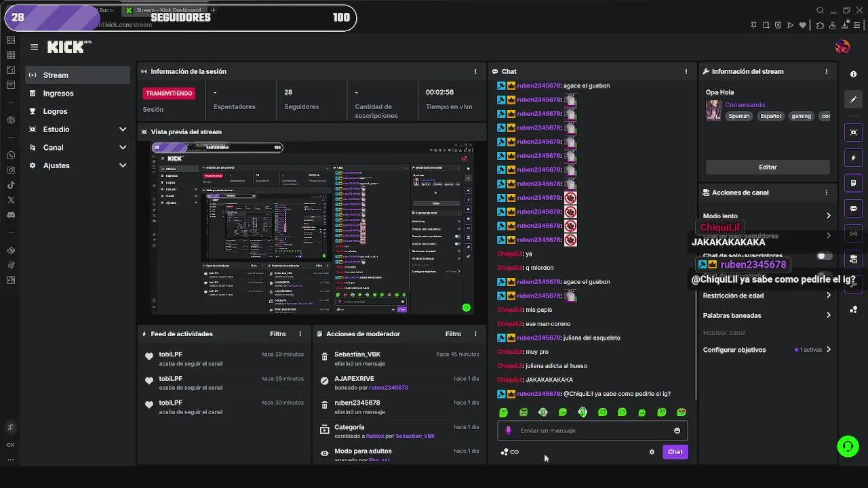This screenshot has height=488, width=868.
Task: Open the hamburger menu beside the Kick logo
Action: point(34,47)
